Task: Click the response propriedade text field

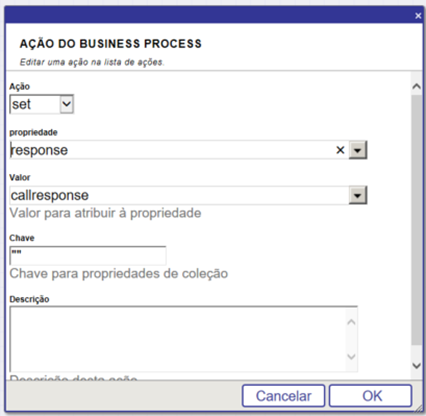Action: click(x=172, y=150)
